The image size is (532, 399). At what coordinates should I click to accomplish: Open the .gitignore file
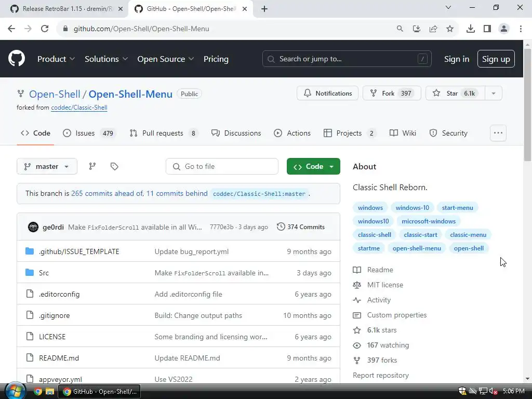pos(54,315)
